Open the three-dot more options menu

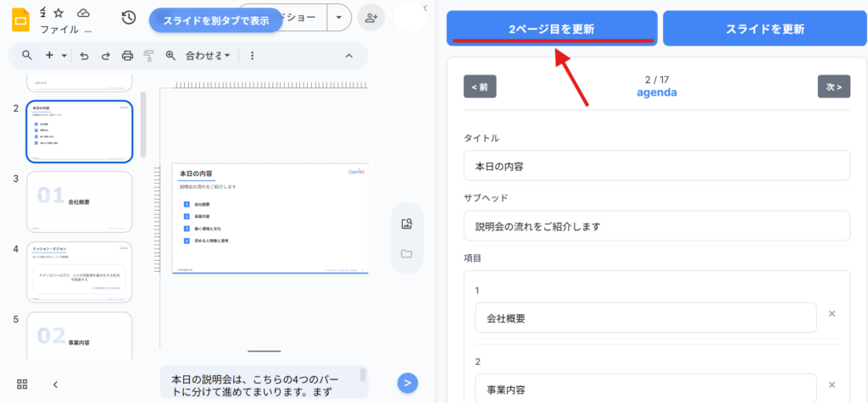[x=252, y=56]
